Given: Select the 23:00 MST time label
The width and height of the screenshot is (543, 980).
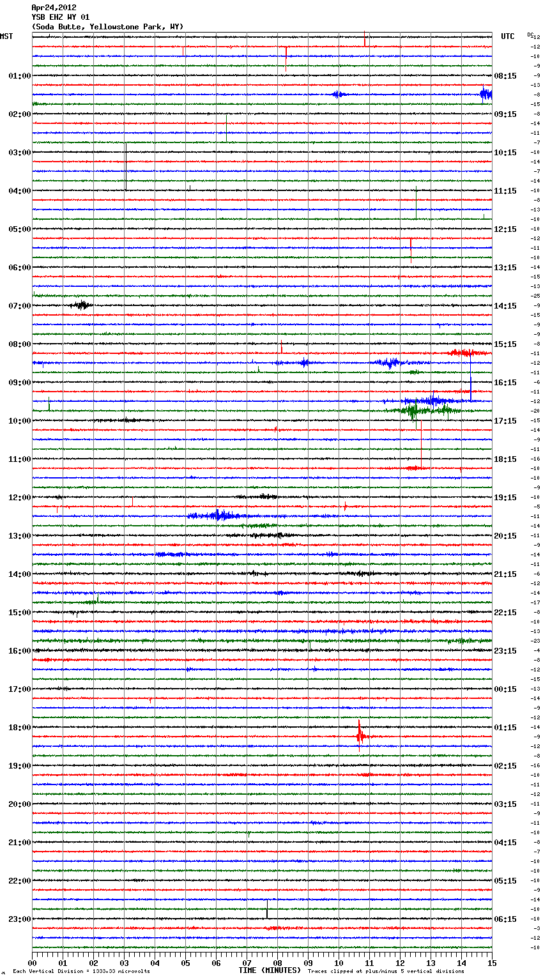Looking at the screenshot, I should coord(19,919).
